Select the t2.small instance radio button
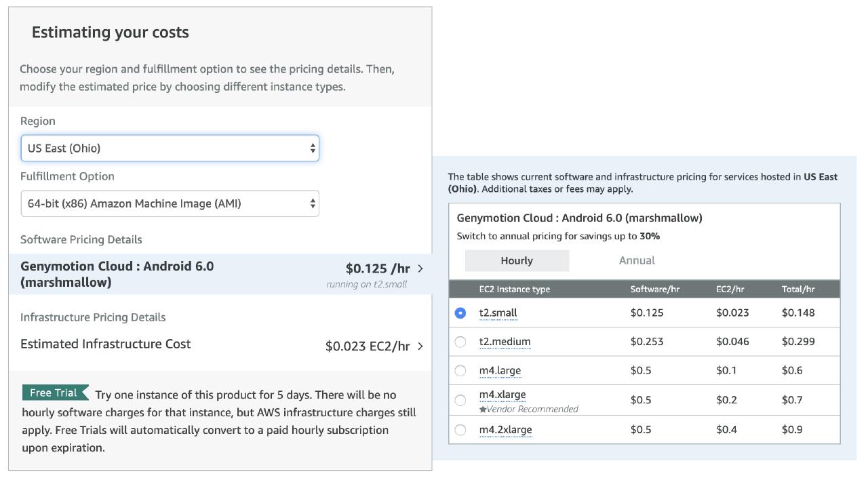Screen dimensions: 868x478 coord(460,313)
